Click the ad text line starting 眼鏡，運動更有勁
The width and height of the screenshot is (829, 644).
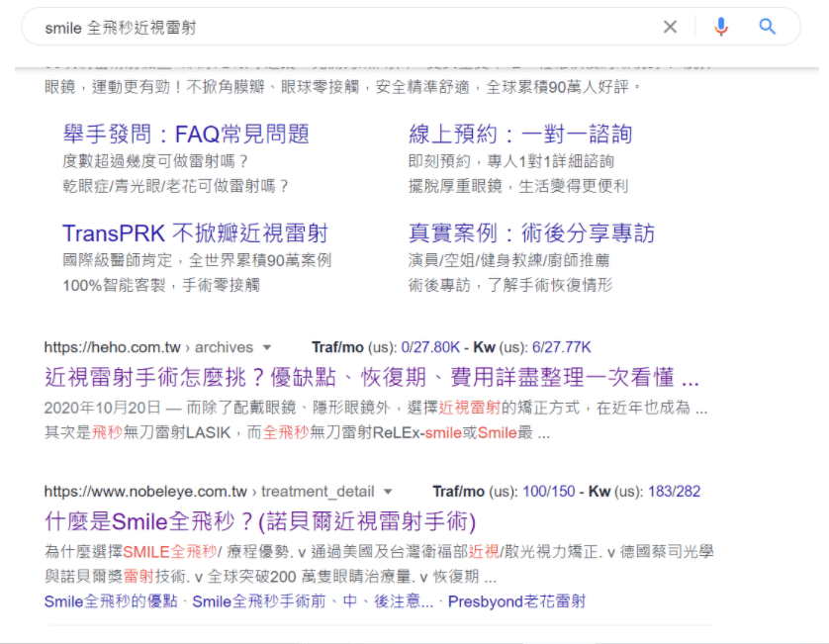[x=343, y=87]
